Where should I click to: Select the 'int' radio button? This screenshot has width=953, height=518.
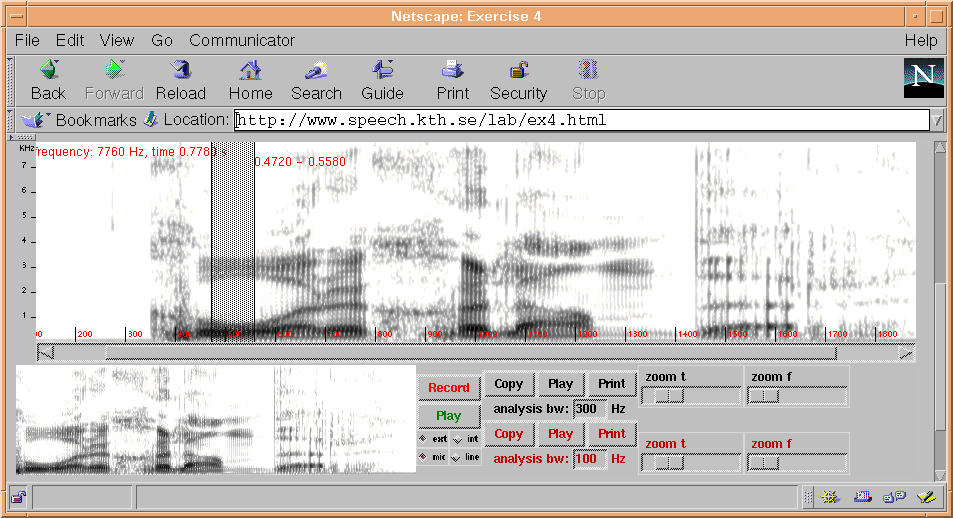click(x=458, y=439)
